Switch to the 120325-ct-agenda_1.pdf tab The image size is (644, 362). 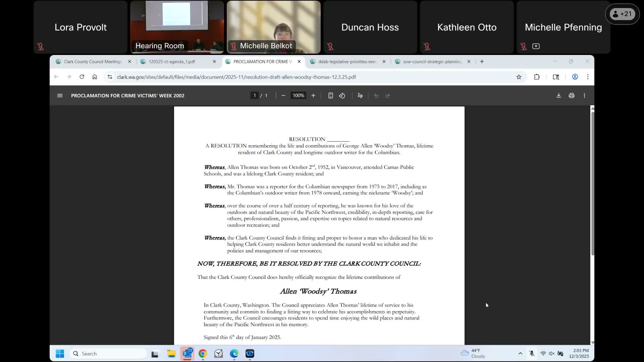pos(172,61)
